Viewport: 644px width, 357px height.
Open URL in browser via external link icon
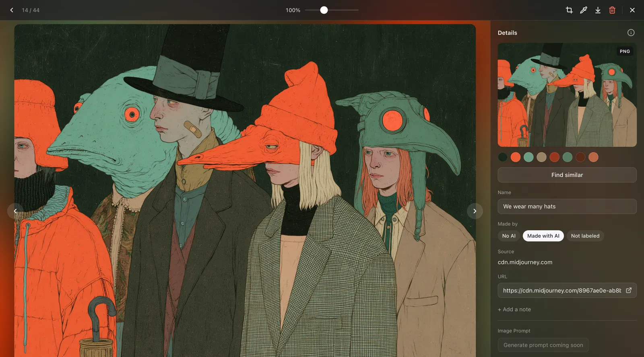629,290
